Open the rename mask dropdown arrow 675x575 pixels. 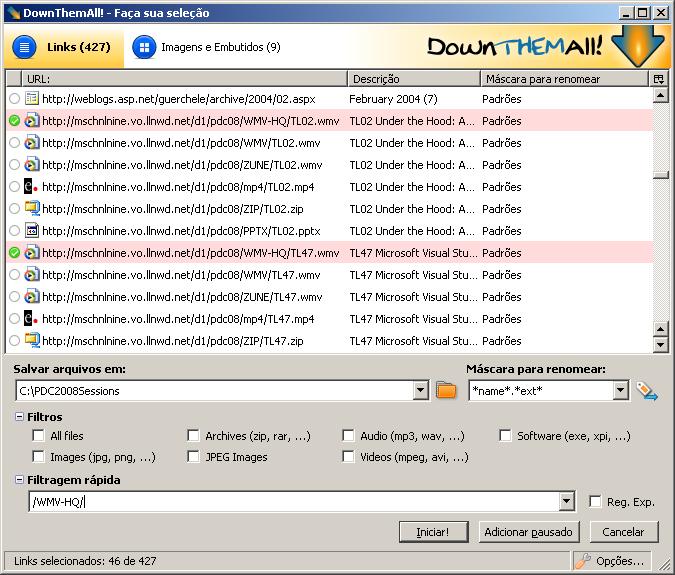[x=620, y=390]
